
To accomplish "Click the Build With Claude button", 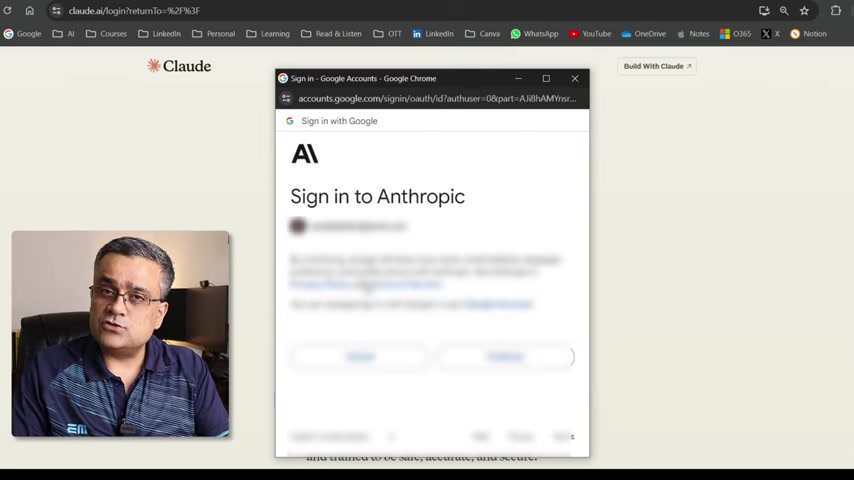I will pyautogui.click(x=657, y=66).
